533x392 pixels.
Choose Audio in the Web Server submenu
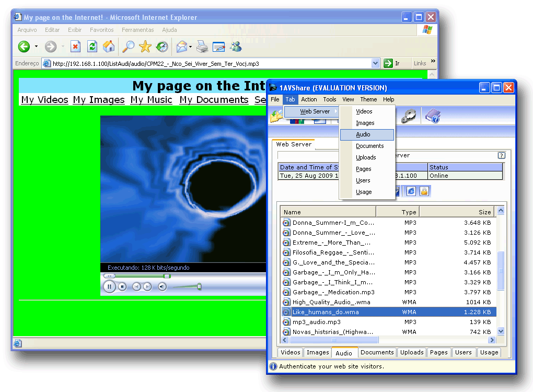367,135
